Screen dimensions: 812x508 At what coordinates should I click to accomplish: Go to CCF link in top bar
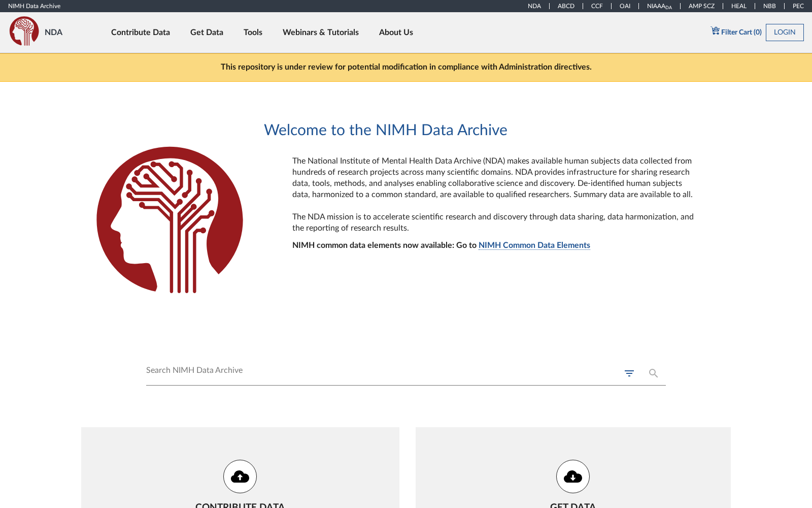(x=597, y=6)
